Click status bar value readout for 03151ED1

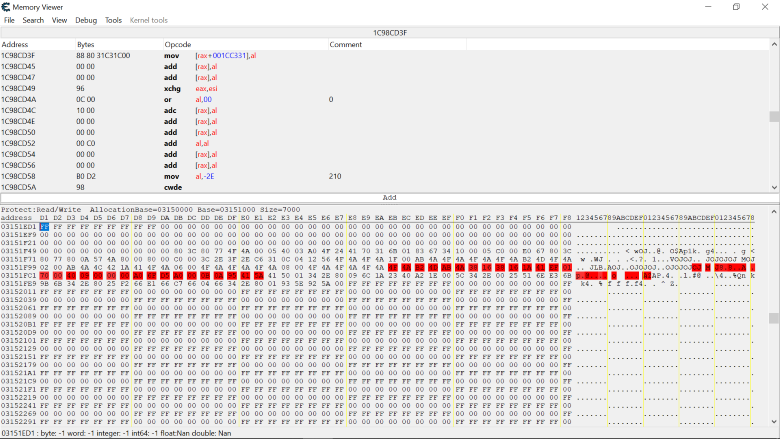[116, 433]
